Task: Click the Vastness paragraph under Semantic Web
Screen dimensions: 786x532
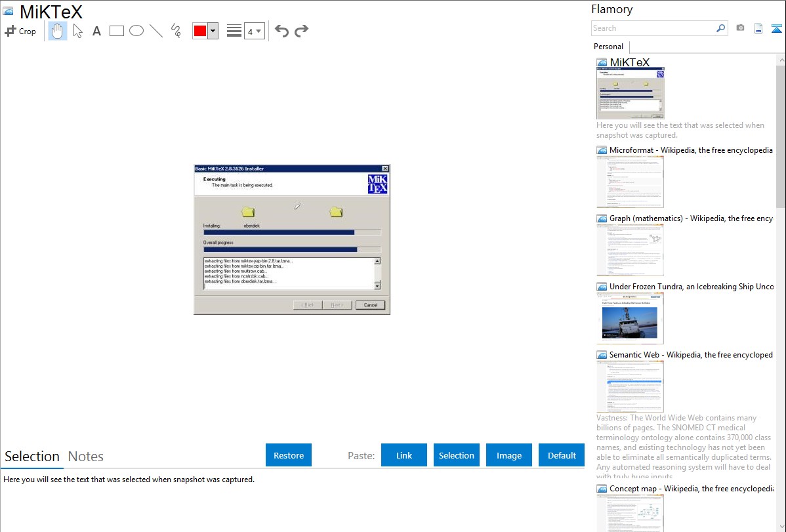Action: click(684, 447)
